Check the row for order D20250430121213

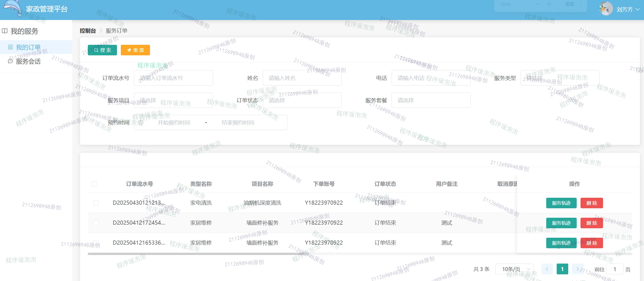[96, 203]
